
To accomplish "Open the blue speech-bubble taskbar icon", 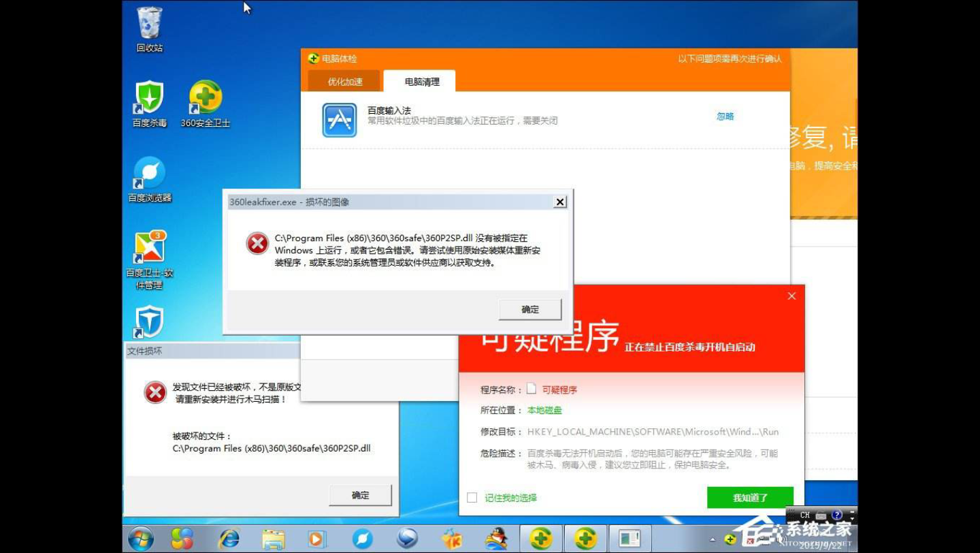I will pyautogui.click(x=408, y=538).
